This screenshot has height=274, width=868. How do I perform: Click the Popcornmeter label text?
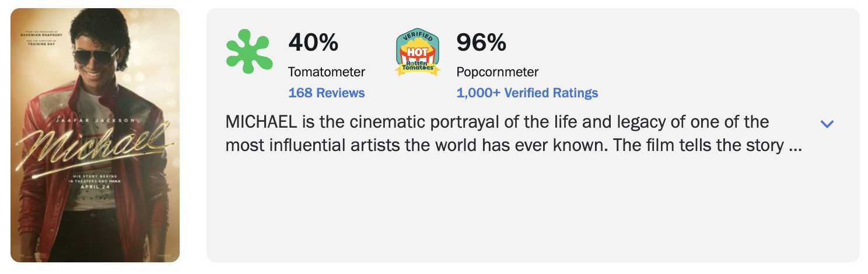(x=497, y=72)
